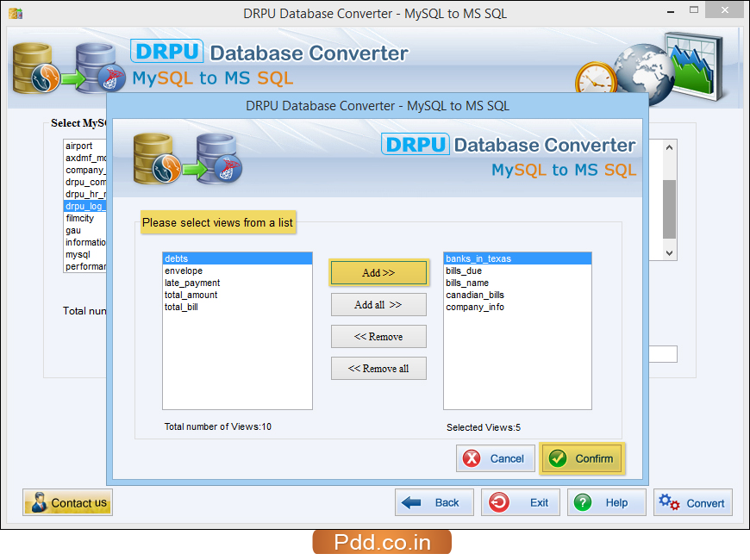Select the total_bill view
Viewport: 750px width, 560px height.
click(237, 307)
